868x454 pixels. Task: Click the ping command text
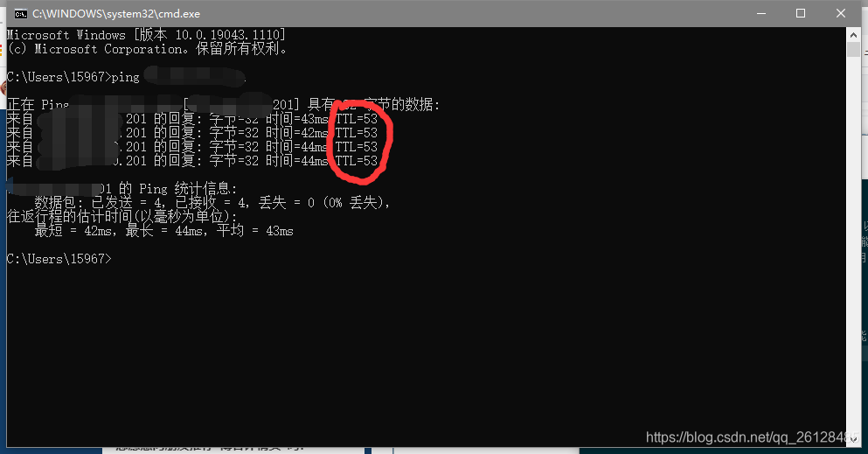tap(126, 77)
